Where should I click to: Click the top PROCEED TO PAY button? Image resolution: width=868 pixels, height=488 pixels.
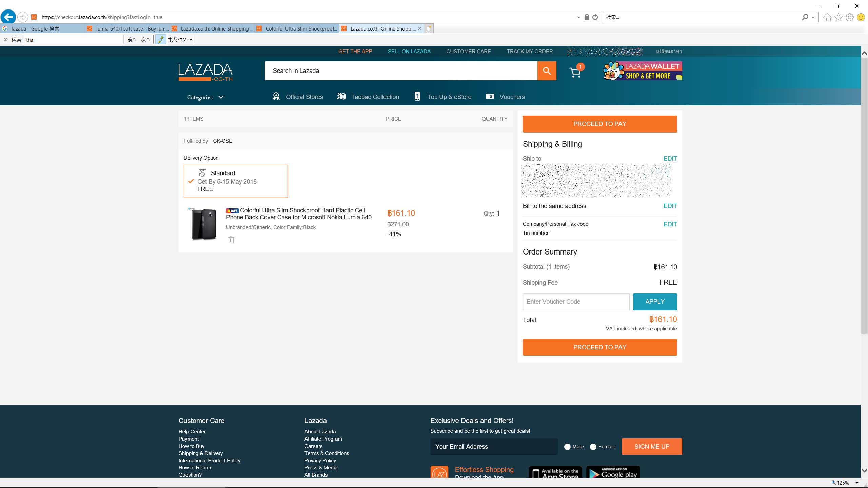pos(599,124)
